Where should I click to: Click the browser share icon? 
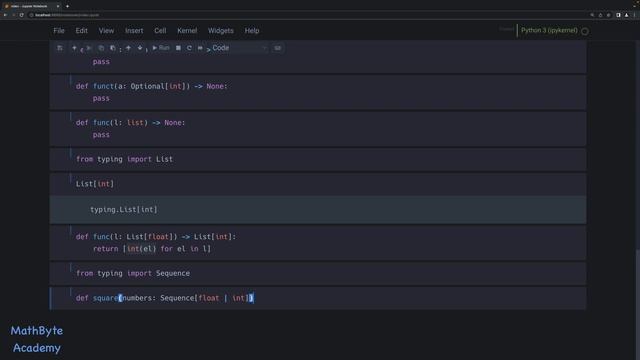point(600,15)
